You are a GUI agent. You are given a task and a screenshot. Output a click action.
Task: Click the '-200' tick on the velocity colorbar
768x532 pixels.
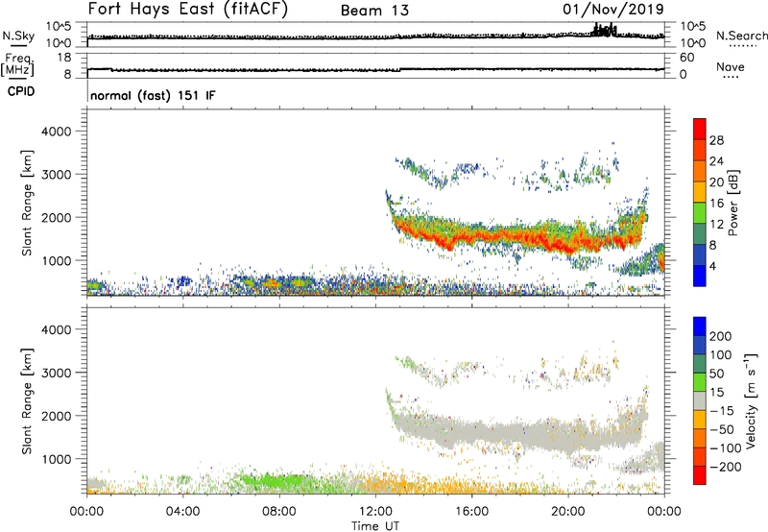tap(724, 467)
